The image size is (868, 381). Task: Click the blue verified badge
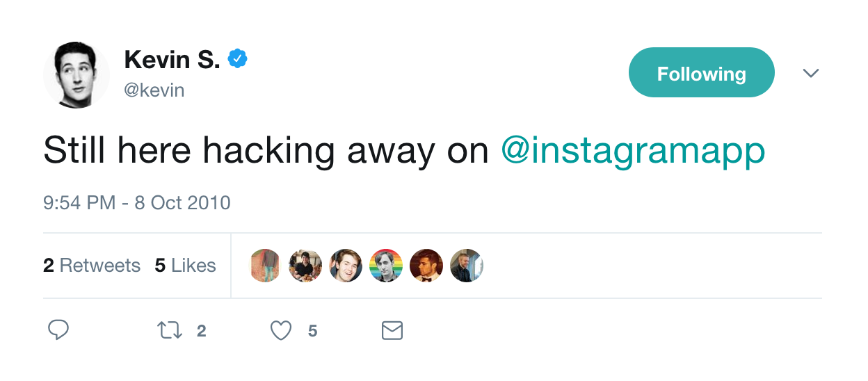click(238, 60)
